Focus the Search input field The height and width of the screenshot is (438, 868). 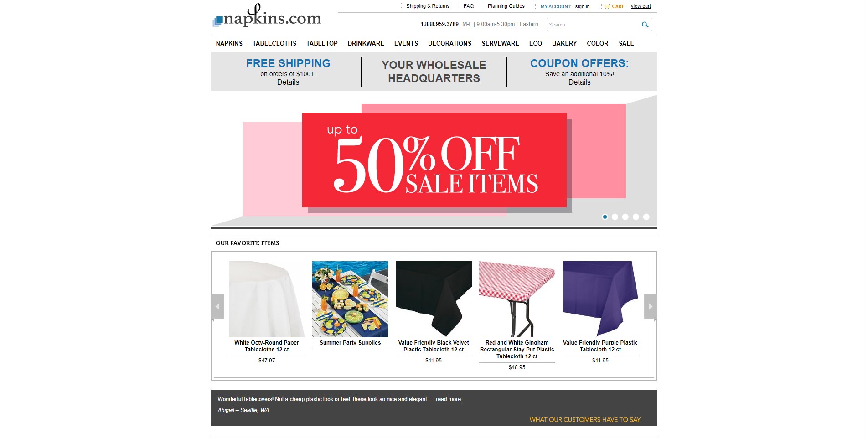click(x=593, y=25)
